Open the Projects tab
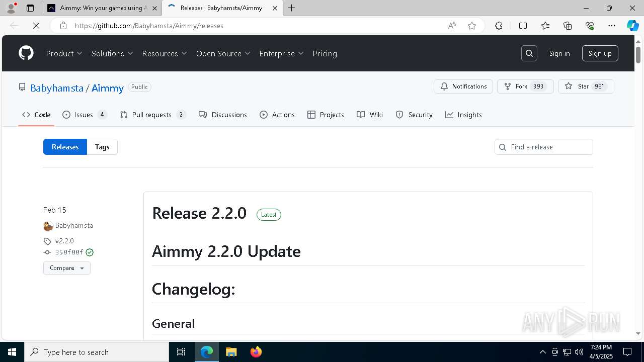Screen dimensions: 644x362 (326, 115)
